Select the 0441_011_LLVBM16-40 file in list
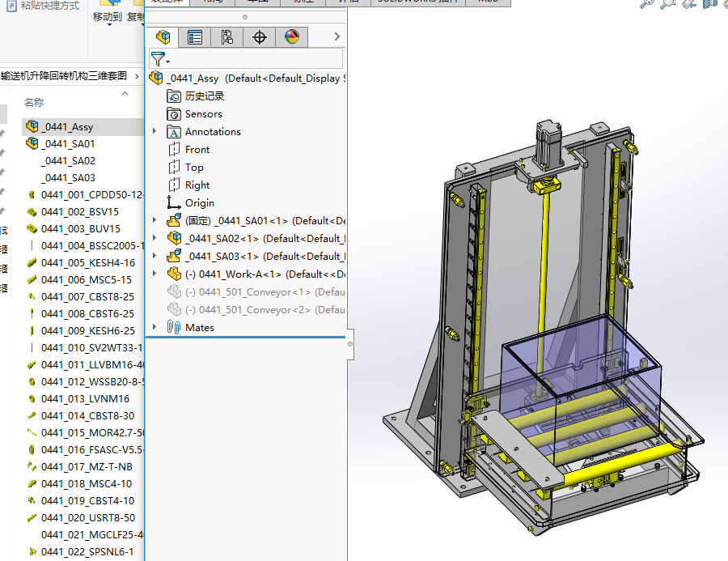Image resolution: width=728 pixels, height=561 pixels. [x=92, y=365]
